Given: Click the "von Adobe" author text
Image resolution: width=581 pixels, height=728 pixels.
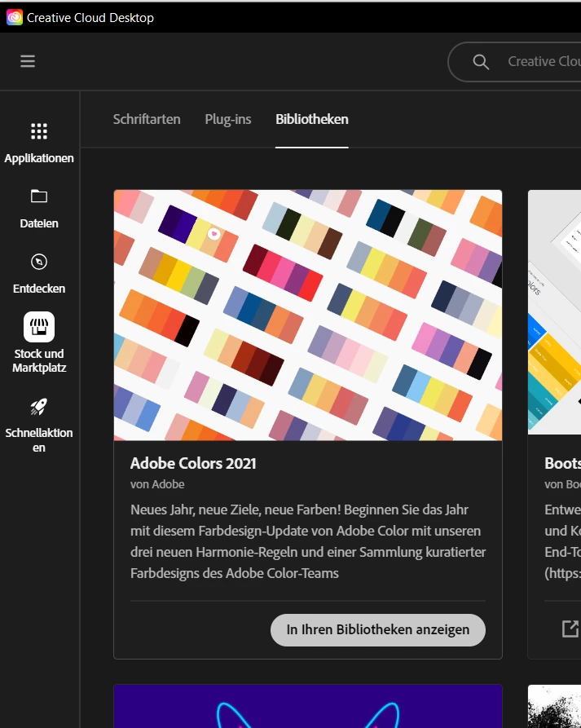Looking at the screenshot, I should coord(157,484).
